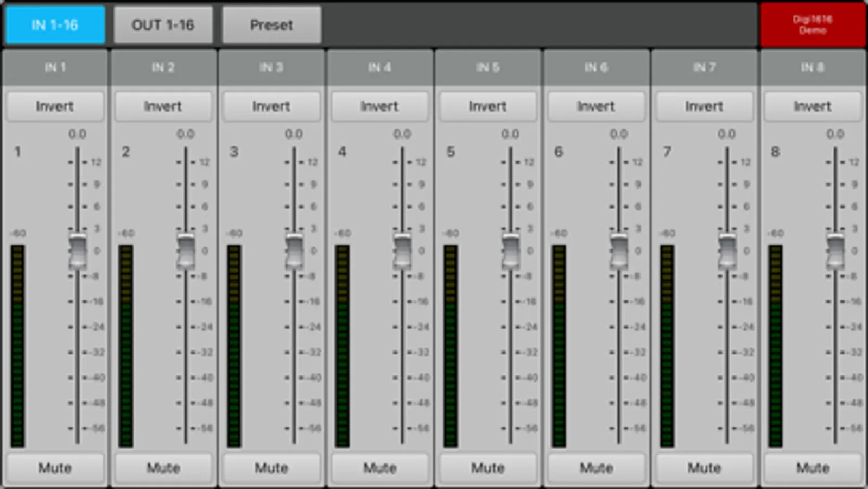Click the 0.0 gain value on channel 4

402,134
